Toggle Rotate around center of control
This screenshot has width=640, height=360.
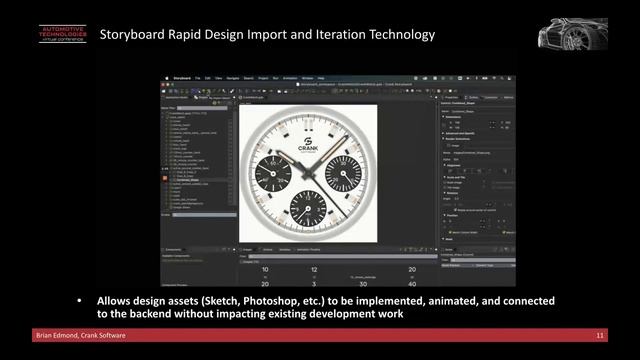pos(456,210)
